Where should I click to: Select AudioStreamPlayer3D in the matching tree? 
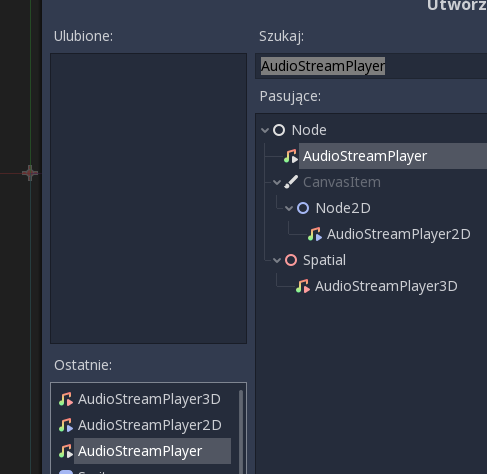click(x=386, y=286)
